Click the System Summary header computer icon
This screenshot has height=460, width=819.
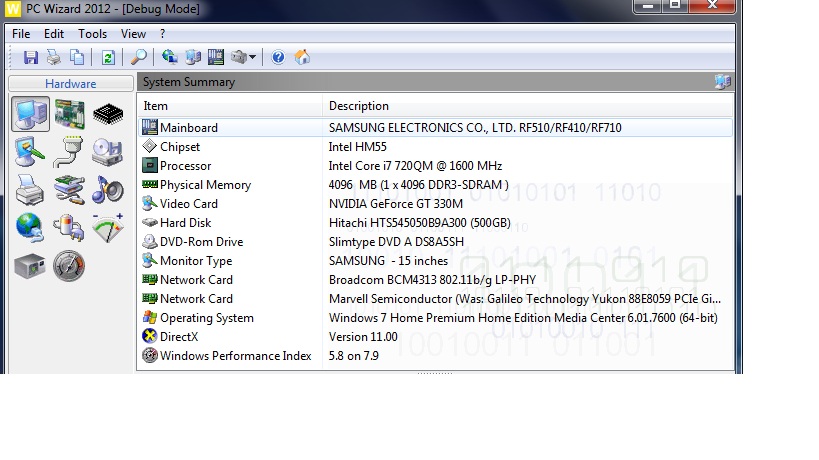[x=723, y=81]
